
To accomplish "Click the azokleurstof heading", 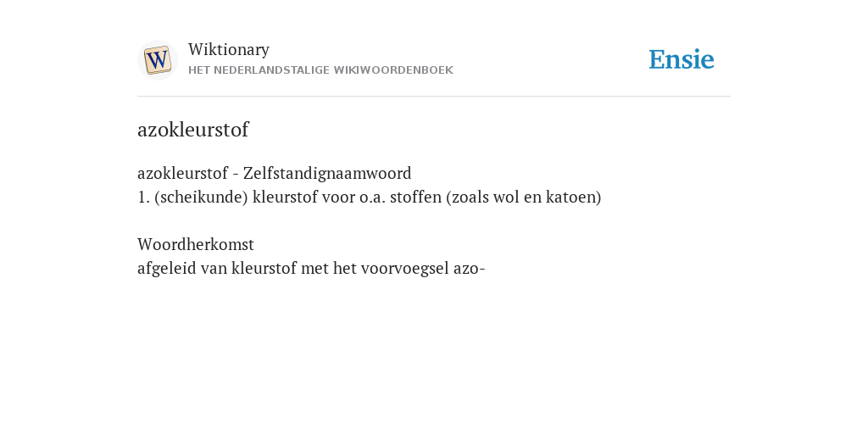I will [x=192, y=130].
